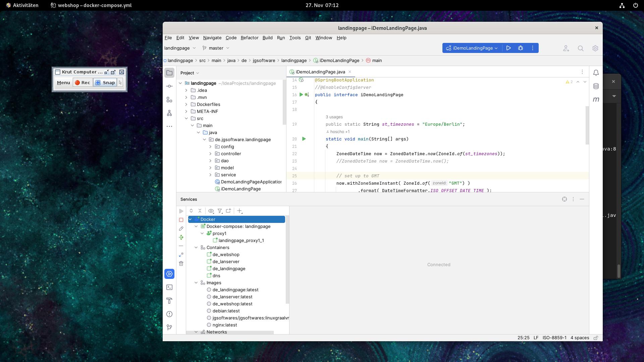Collapse the Containers node
This screenshot has height=362, width=644.
196,247
